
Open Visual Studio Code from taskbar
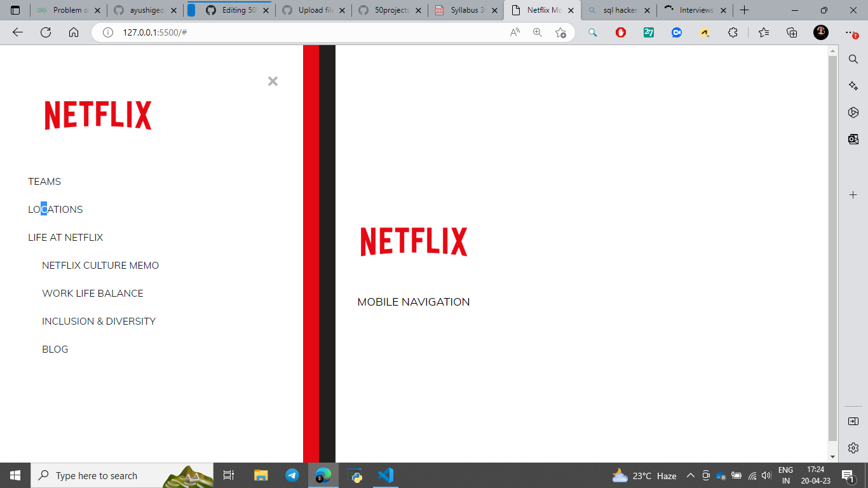tap(386, 475)
